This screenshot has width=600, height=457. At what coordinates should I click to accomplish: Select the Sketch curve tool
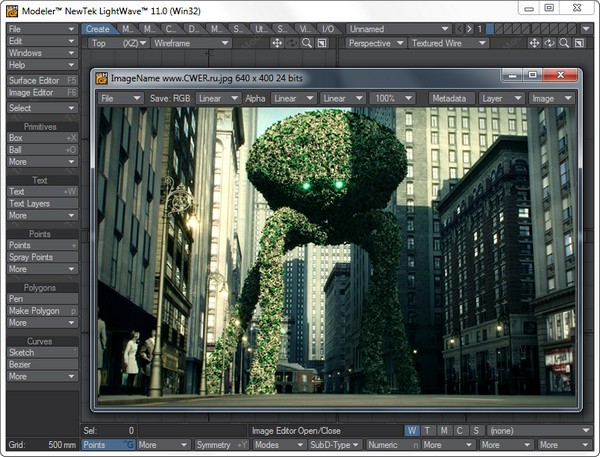point(42,353)
